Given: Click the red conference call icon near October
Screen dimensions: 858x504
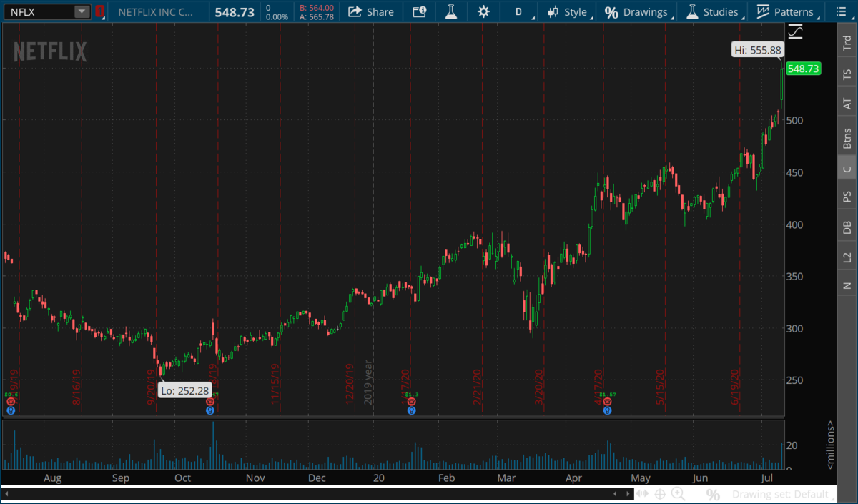Looking at the screenshot, I should 209,402.
